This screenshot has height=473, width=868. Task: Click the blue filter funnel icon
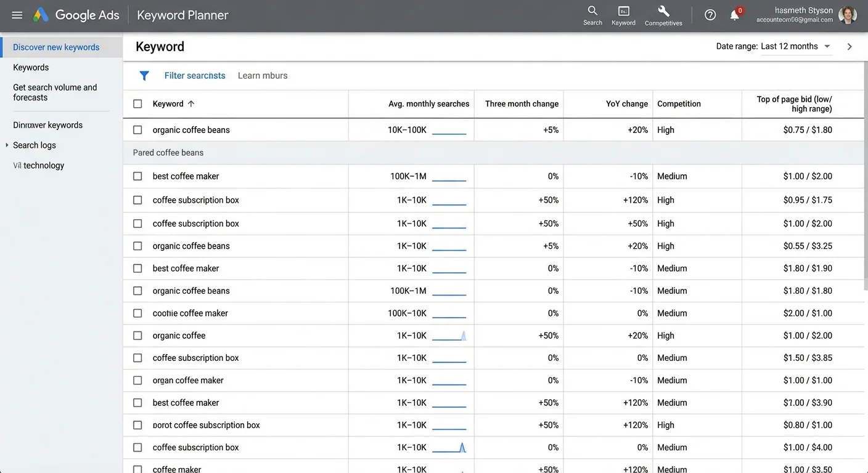click(144, 76)
